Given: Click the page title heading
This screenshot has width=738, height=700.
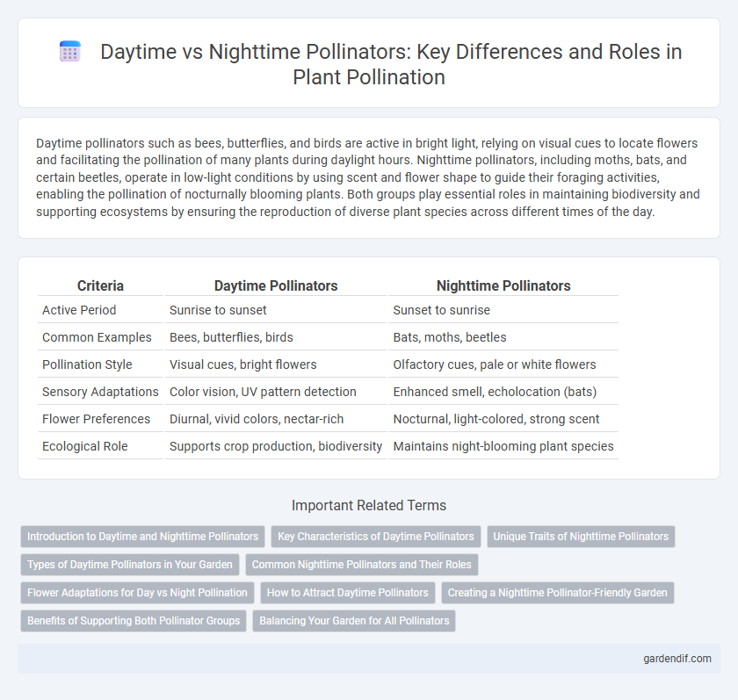Looking at the screenshot, I should point(391,64).
